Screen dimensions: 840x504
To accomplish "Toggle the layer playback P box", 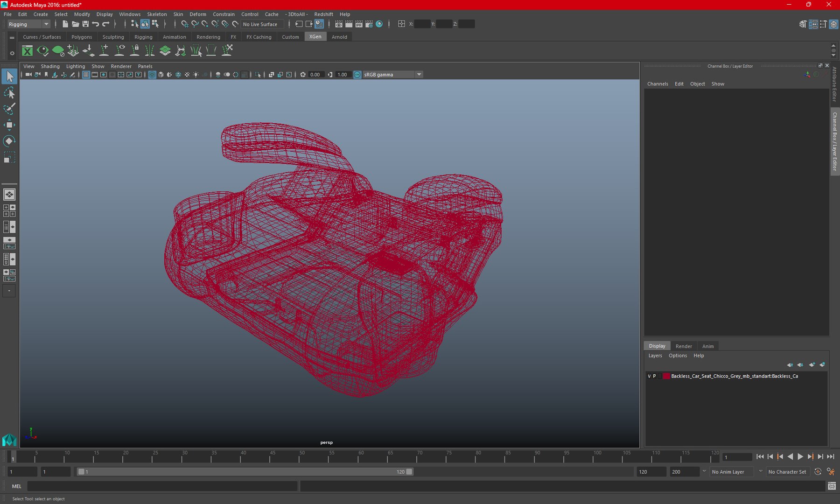I will click(x=654, y=376).
